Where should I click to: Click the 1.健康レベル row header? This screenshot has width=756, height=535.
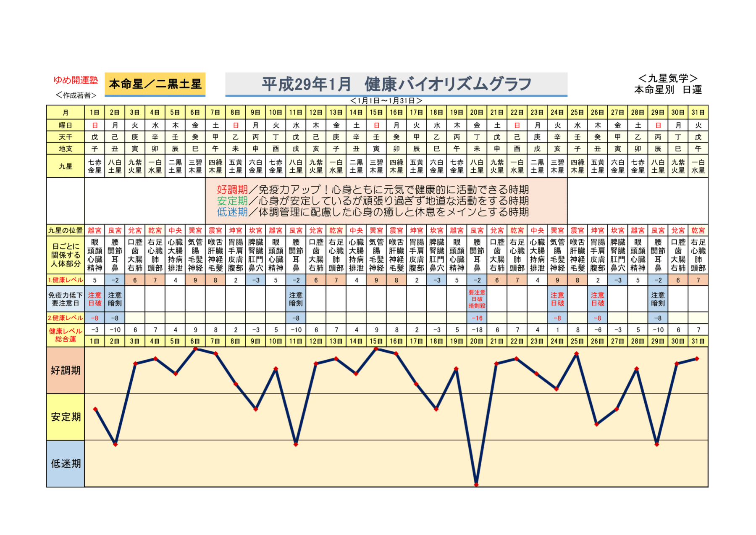click(66, 280)
